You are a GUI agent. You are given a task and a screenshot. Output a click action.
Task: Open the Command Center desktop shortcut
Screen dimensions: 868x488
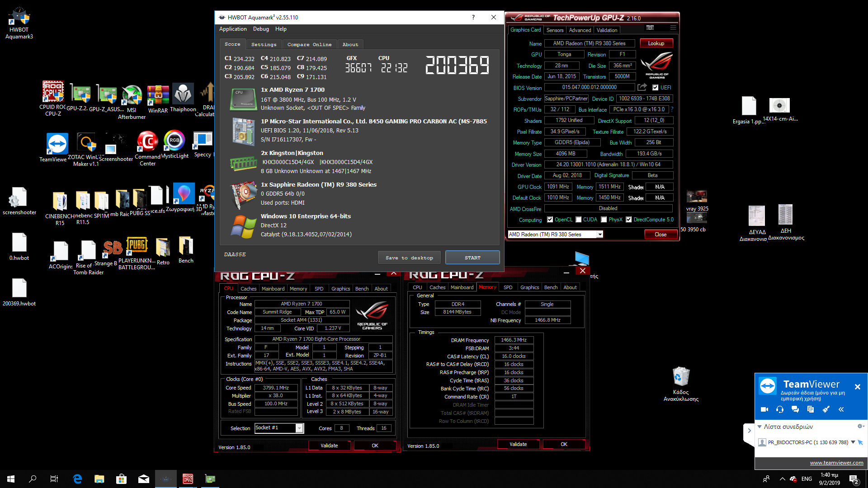pyautogui.click(x=147, y=148)
